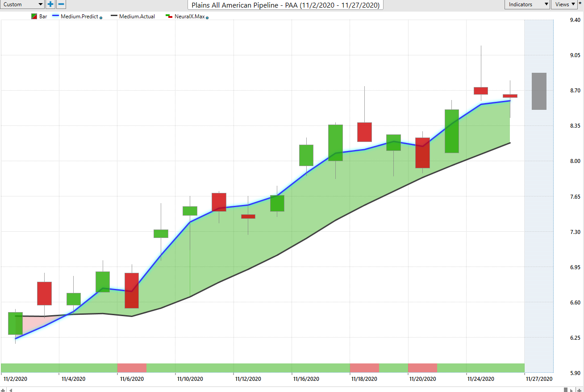Click the small dot beside NeuralX.Max
Screen dimensions: 584x392
(x=207, y=18)
